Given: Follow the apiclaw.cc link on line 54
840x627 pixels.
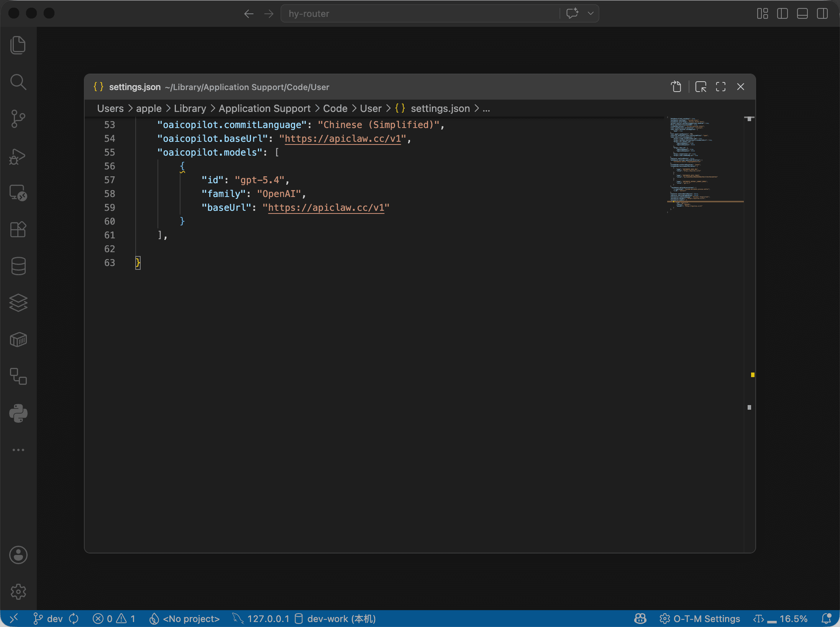Looking at the screenshot, I should pyautogui.click(x=343, y=139).
